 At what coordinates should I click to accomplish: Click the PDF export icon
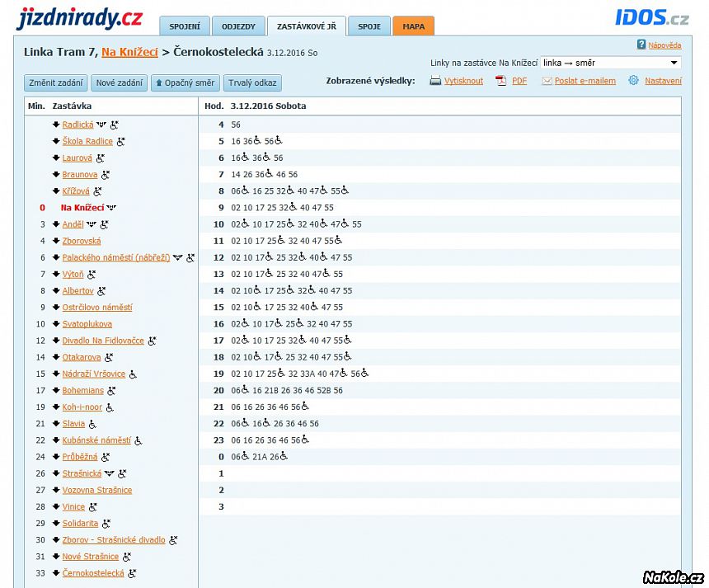coord(500,81)
